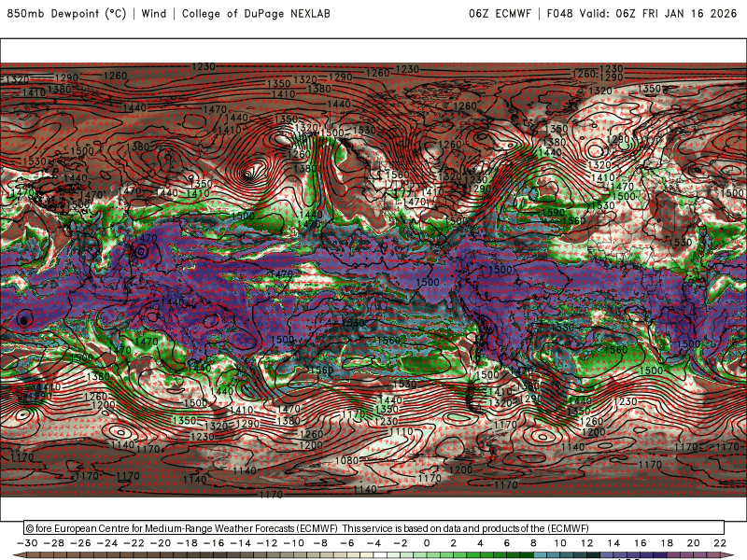The width and height of the screenshot is (747, 560).
Task: Click the "-22" color scale label
Action: click(134, 543)
